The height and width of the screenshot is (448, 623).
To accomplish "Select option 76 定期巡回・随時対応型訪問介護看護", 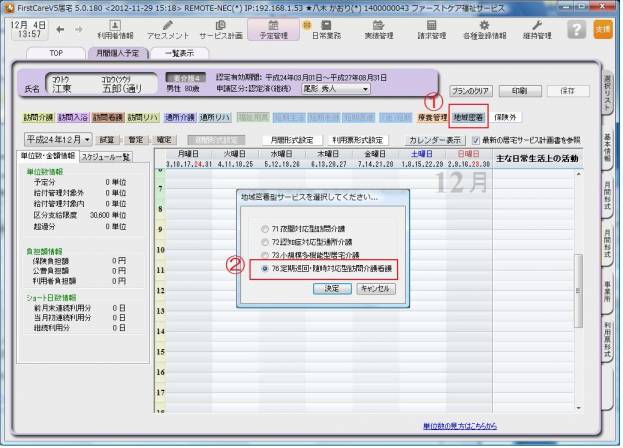I will (265, 268).
